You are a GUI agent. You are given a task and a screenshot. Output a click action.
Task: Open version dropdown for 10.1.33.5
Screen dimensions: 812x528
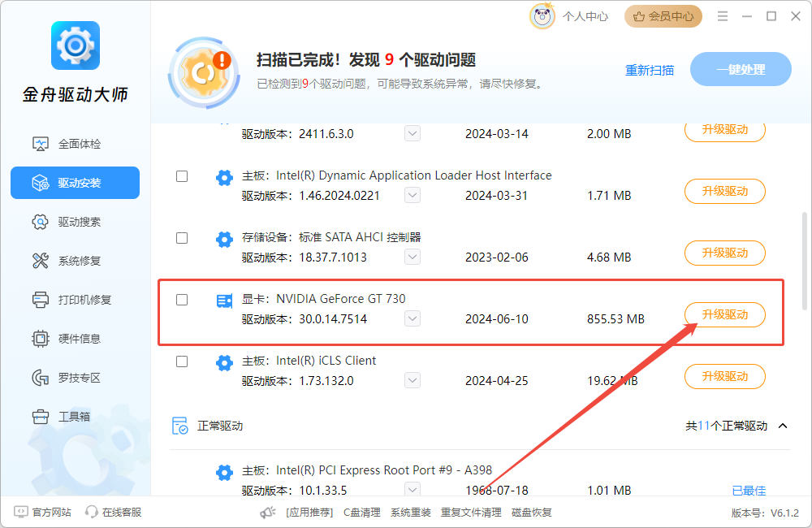pyautogui.click(x=412, y=489)
